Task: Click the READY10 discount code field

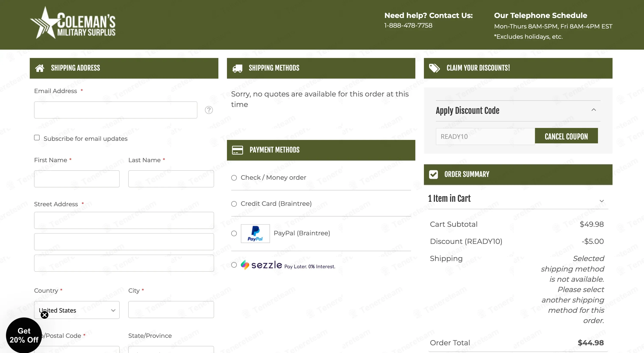Action: pos(485,136)
